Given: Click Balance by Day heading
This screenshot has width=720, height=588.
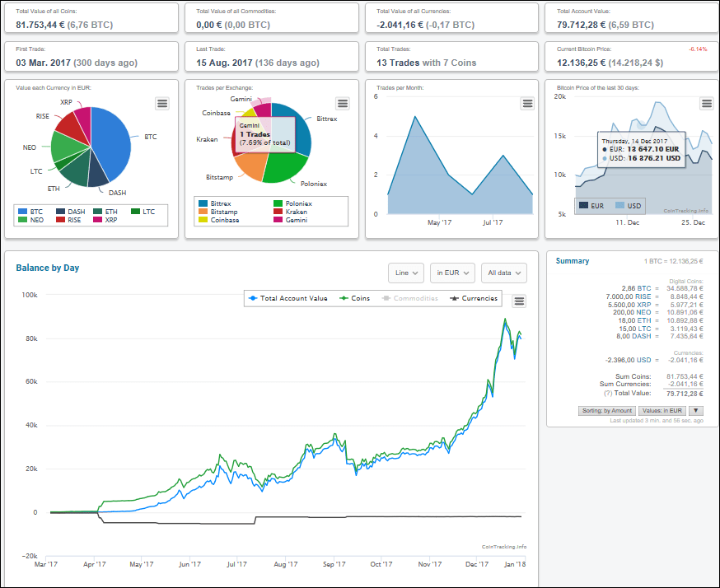Looking at the screenshot, I should (47, 268).
